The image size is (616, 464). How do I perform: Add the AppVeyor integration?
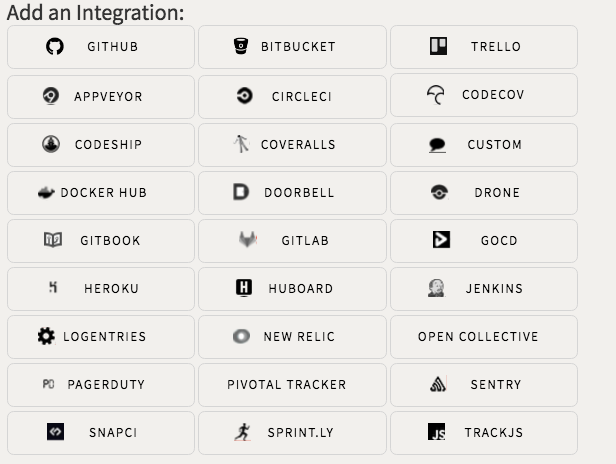101,97
